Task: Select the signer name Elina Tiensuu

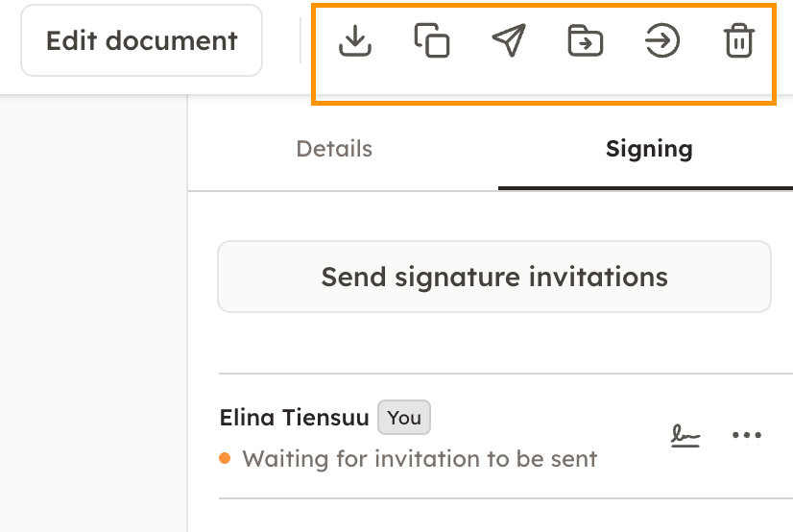Action: click(294, 418)
